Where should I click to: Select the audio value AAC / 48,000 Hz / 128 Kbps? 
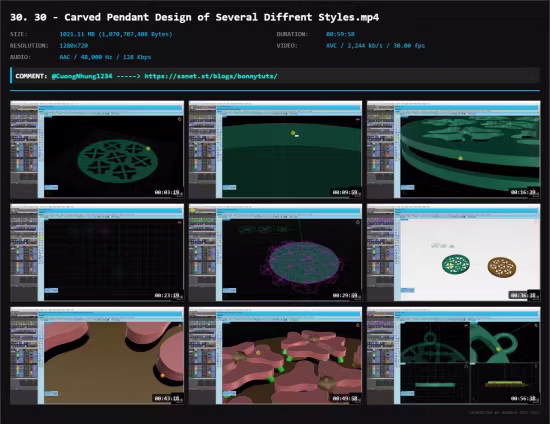pyautogui.click(x=105, y=57)
